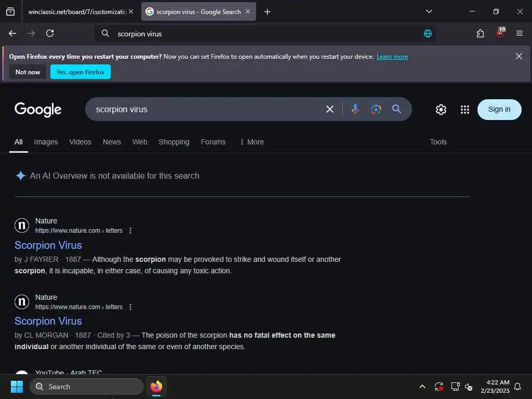The width and height of the screenshot is (532, 399).
Task: Open a new tab with the plus button
Action: pos(267,12)
